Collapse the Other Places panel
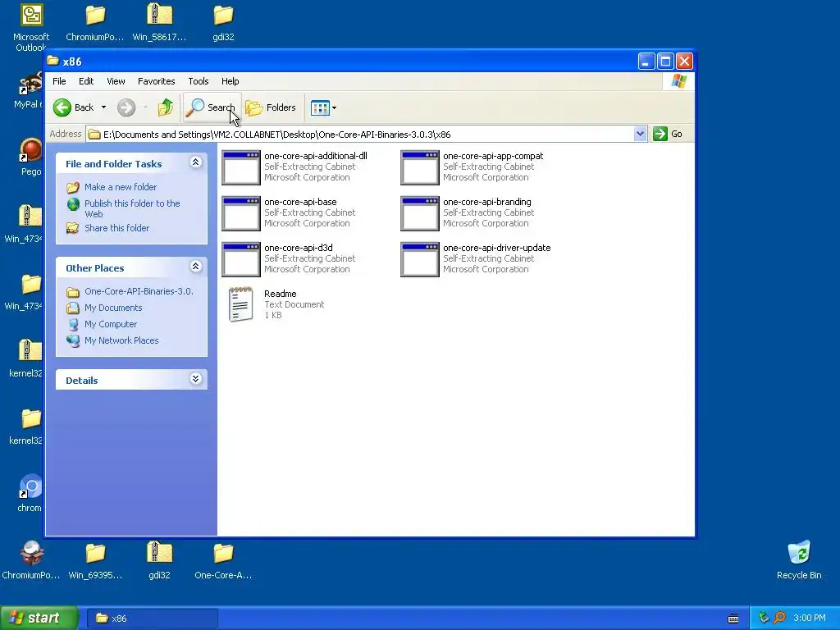Viewport: 840px width, 630px height. point(195,267)
